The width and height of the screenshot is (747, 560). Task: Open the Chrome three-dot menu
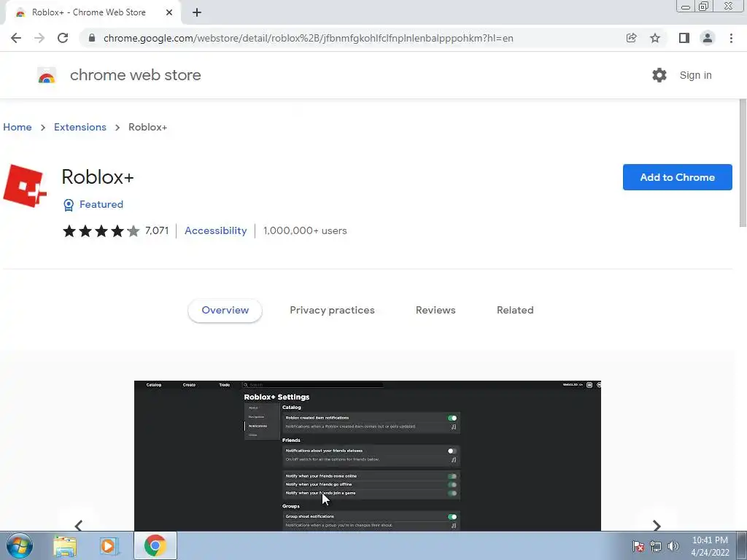coord(731,38)
